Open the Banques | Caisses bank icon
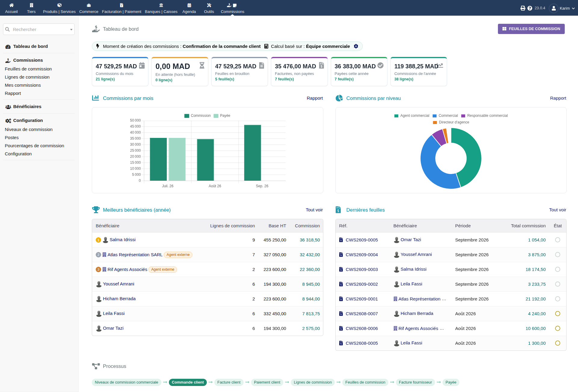The image size is (578, 392). point(161,5)
